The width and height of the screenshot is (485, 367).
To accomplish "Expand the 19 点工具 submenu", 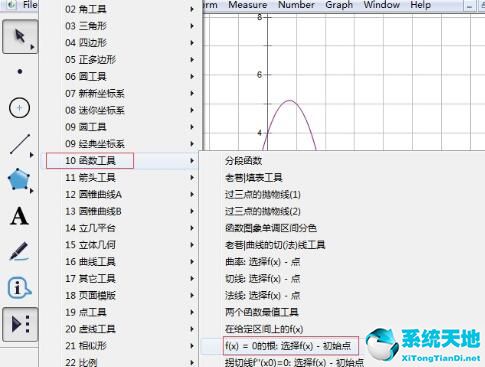I will pyautogui.click(x=120, y=312).
